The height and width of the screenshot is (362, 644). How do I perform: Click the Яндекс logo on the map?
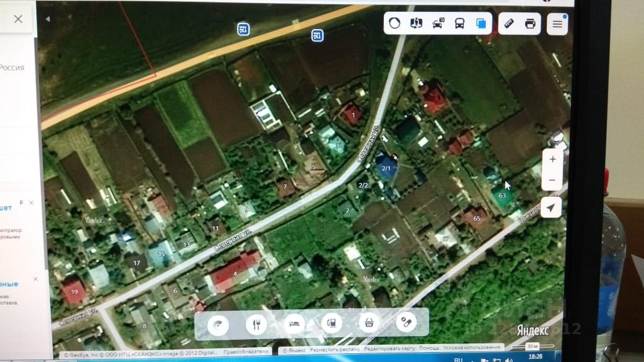click(x=533, y=331)
